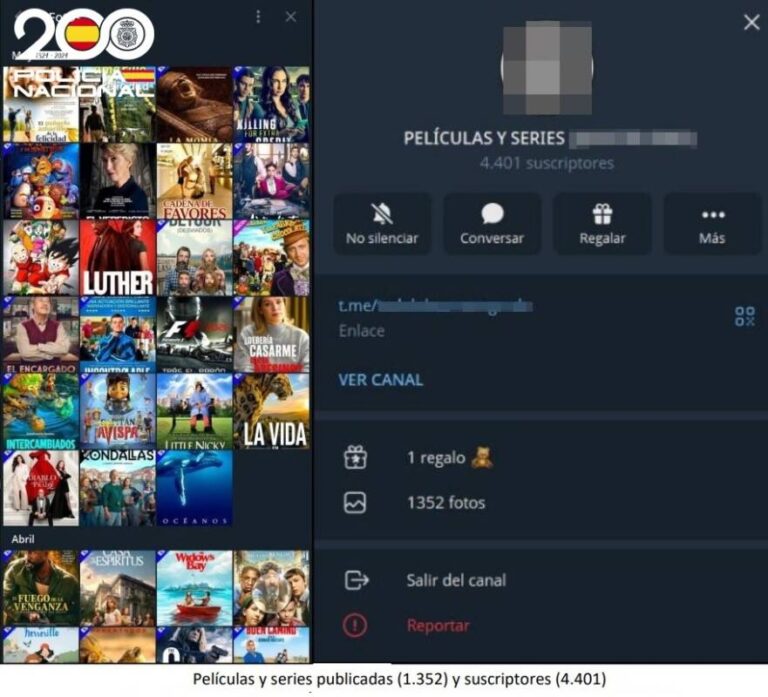Open the Fuego de la Venganza poster
This screenshot has width=768, height=697.
pyautogui.click(x=41, y=588)
